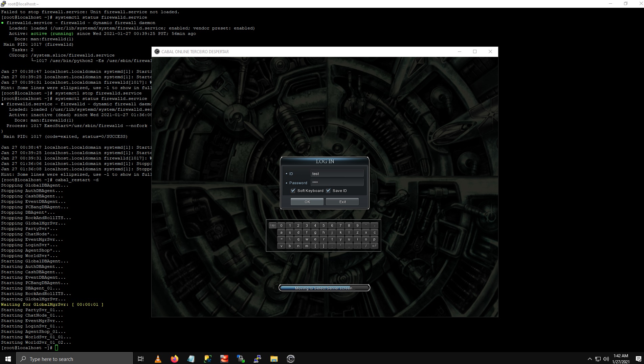Screen dimensions: 644x364
Task: Tap the 's' key on soft keyboard
Action: pos(290,232)
